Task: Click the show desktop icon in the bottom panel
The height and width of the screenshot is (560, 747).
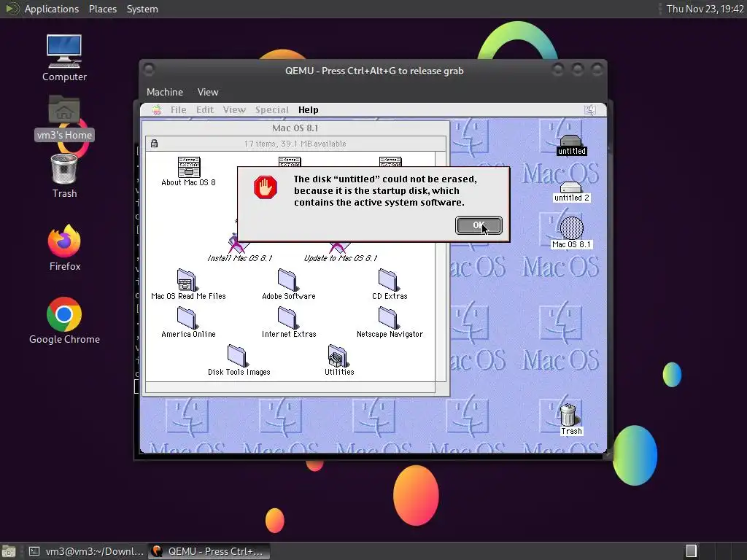Action: (9, 551)
